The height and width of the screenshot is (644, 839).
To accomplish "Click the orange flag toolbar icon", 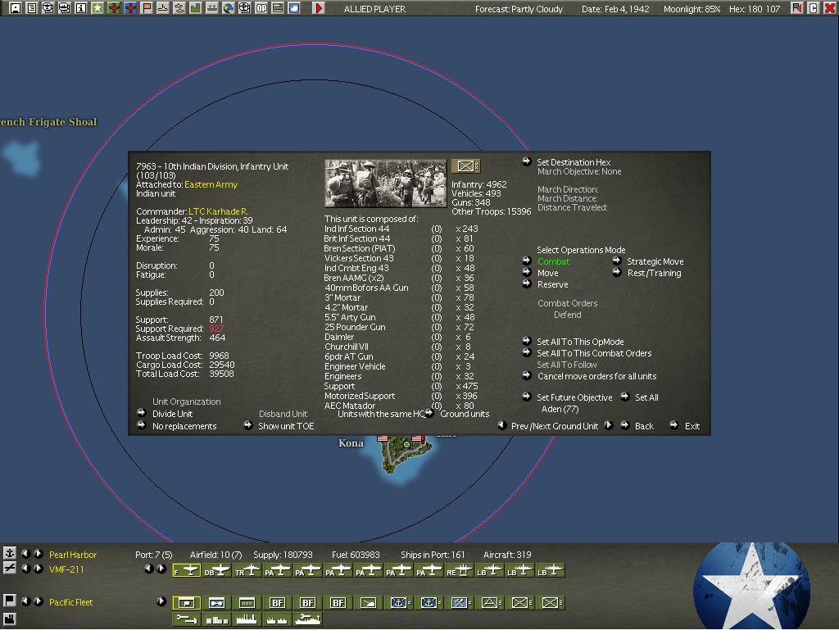I will [x=147, y=8].
